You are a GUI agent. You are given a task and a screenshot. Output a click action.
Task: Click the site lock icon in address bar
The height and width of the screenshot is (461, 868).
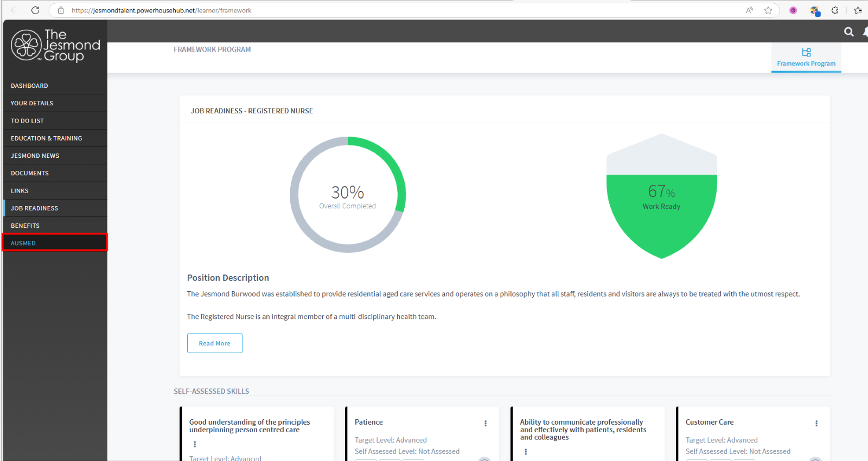point(61,10)
